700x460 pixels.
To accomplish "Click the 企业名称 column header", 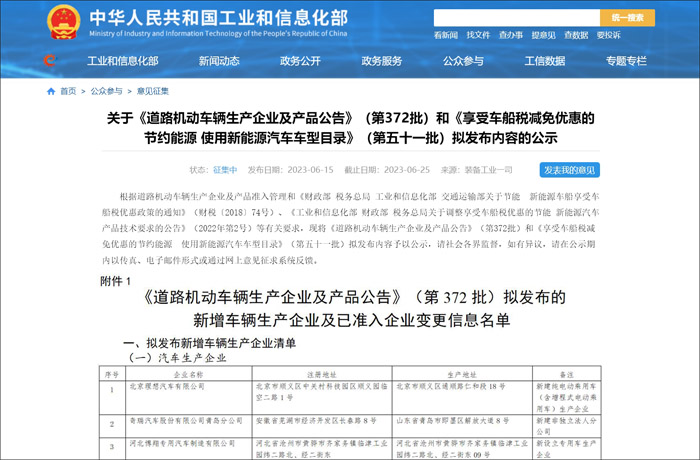I will [x=188, y=374].
